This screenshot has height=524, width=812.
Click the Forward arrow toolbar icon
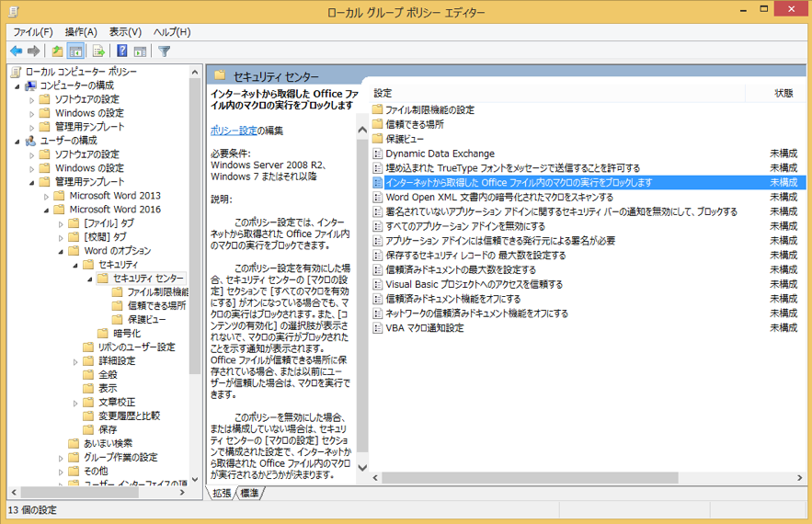34,51
